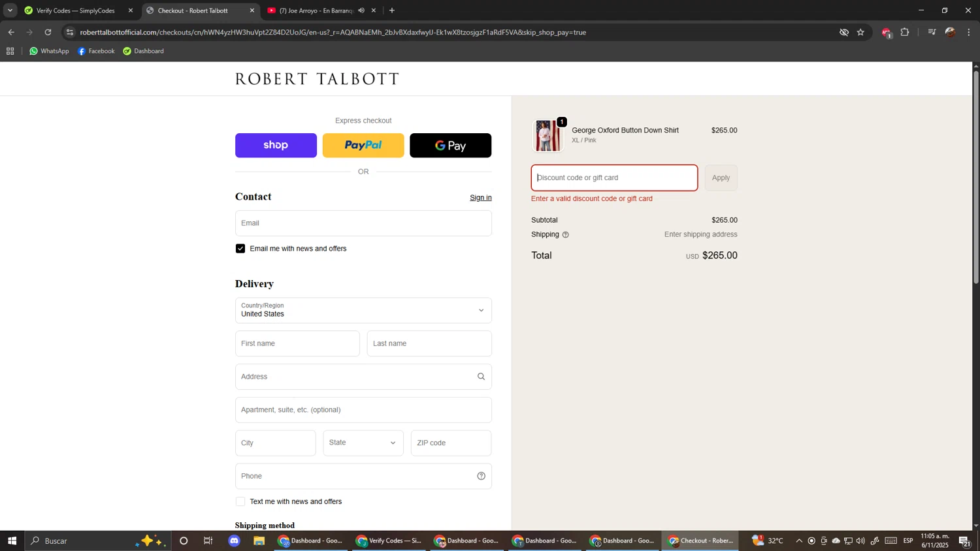Switch to Verify Codes SimplyCodes tab

coord(77,10)
